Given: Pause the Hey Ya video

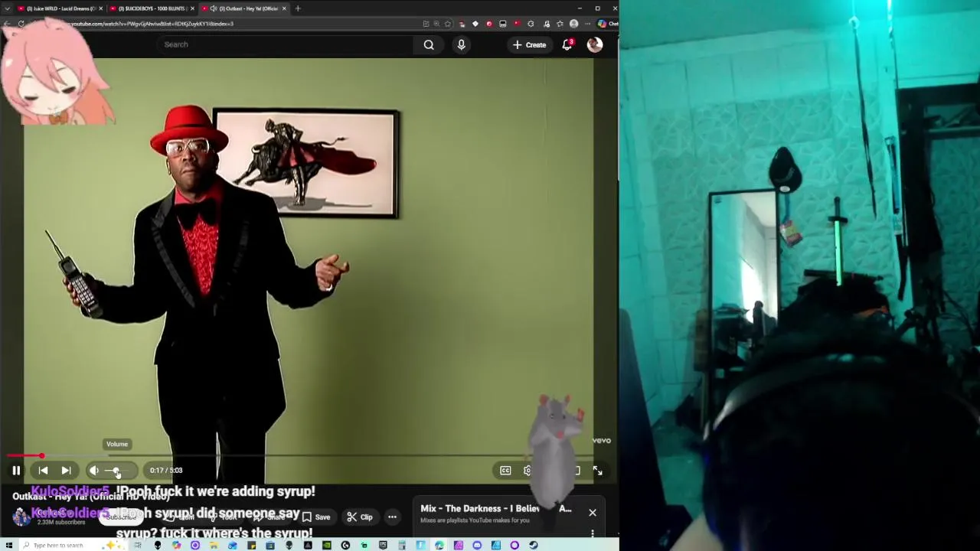Looking at the screenshot, I should click(16, 471).
